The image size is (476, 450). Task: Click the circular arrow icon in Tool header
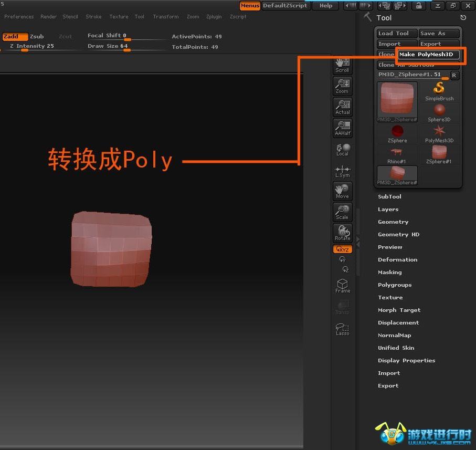coord(463,18)
